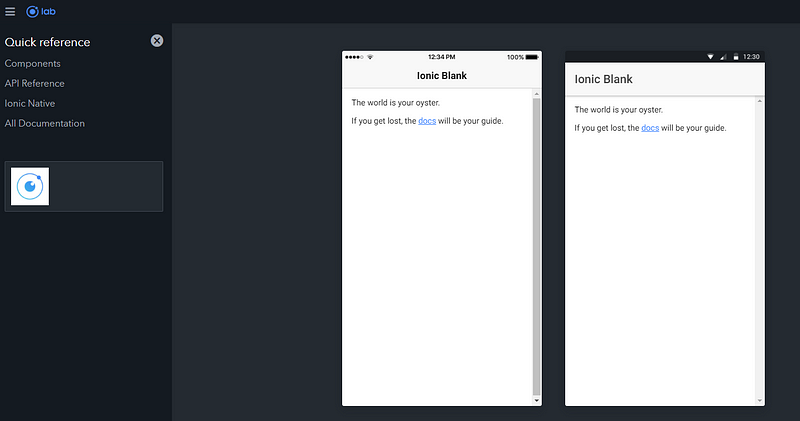Viewport: 800px width, 421px height.
Task: Click the docs link in Android preview
Action: (650, 128)
